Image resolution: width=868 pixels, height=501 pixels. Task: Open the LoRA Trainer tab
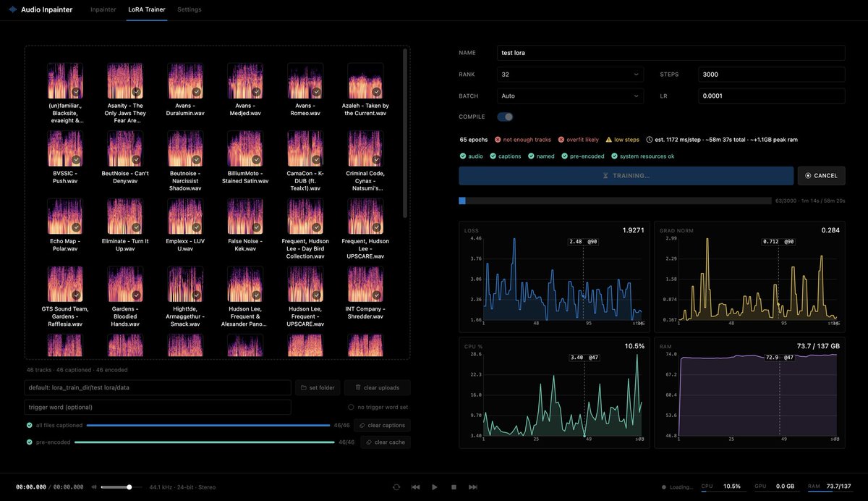tap(147, 9)
